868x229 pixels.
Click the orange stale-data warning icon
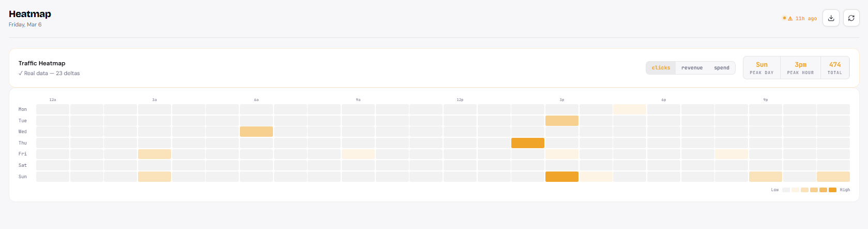pos(790,18)
